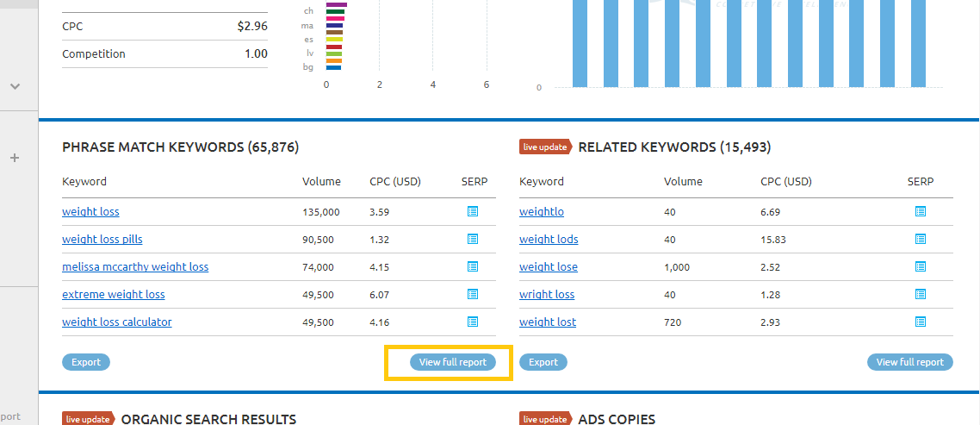Select the Competition 1.00 value

pos(257,53)
